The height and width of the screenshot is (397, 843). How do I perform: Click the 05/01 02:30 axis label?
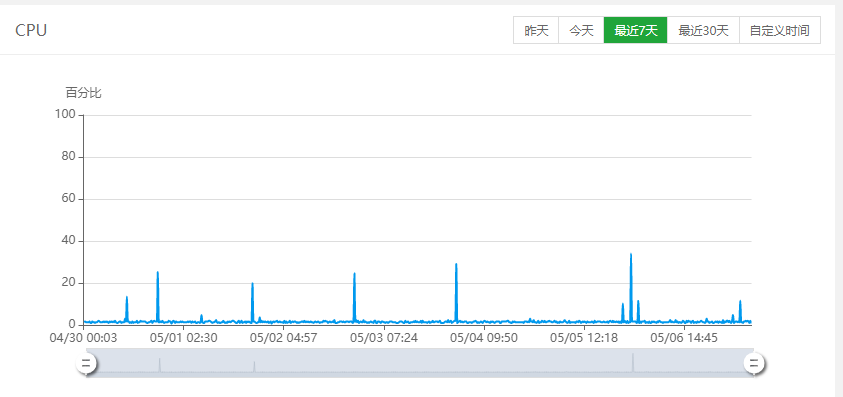tap(183, 338)
